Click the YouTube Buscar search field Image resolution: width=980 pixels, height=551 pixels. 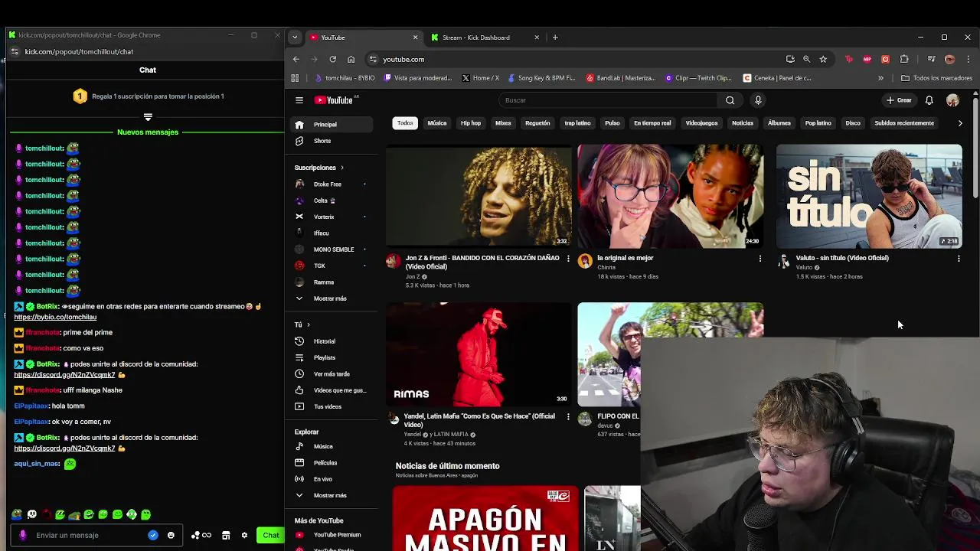pyautogui.click(x=609, y=100)
